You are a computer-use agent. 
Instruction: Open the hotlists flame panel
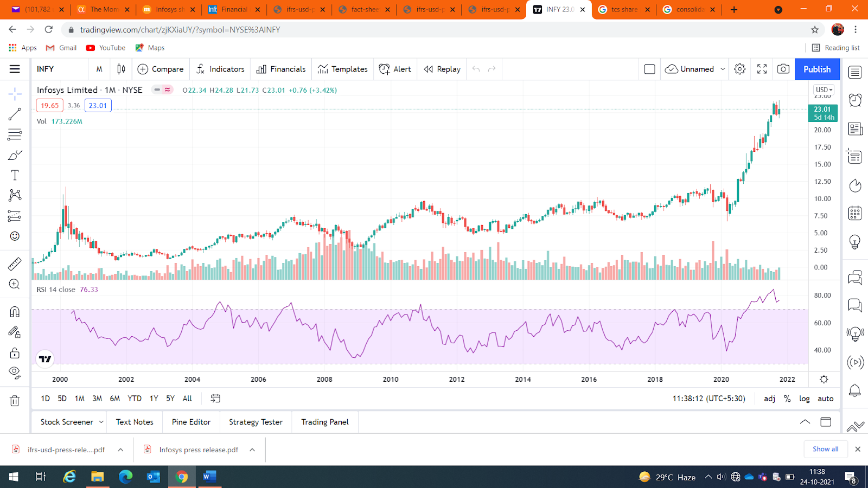855,185
